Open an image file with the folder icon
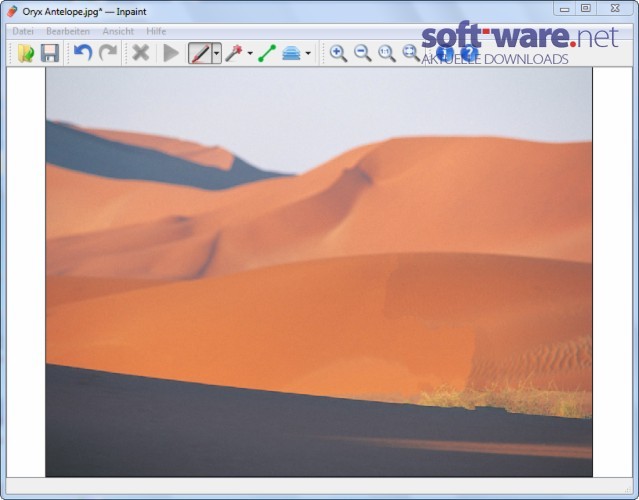Viewport: 639px width, 500px height. click(x=26, y=53)
